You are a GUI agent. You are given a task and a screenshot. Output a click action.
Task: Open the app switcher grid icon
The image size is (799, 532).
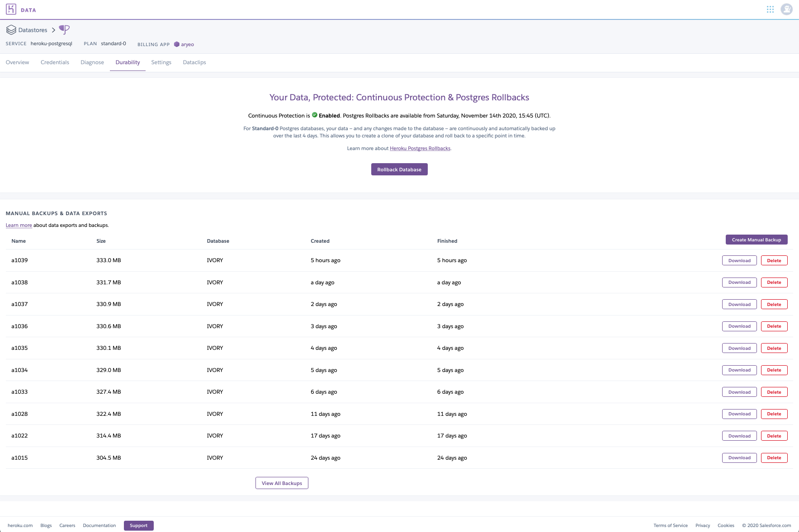pyautogui.click(x=770, y=9)
